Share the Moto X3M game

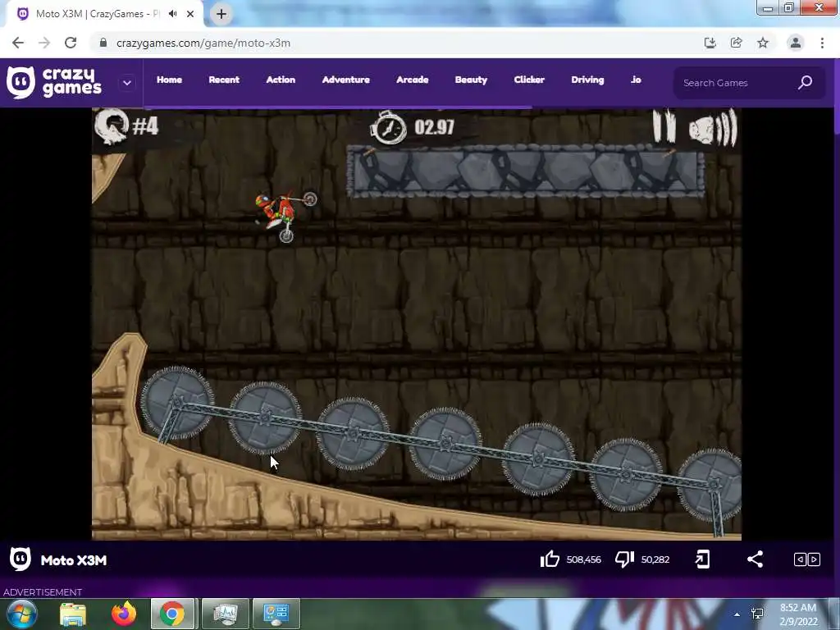[x=755, y=559]
